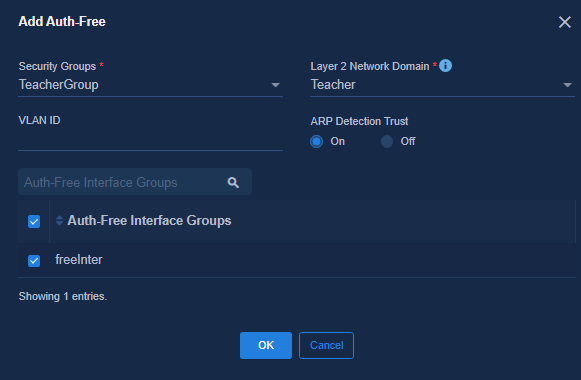Toggle the select-all header checkbox
581x380 pixels.
pos(34,222)
